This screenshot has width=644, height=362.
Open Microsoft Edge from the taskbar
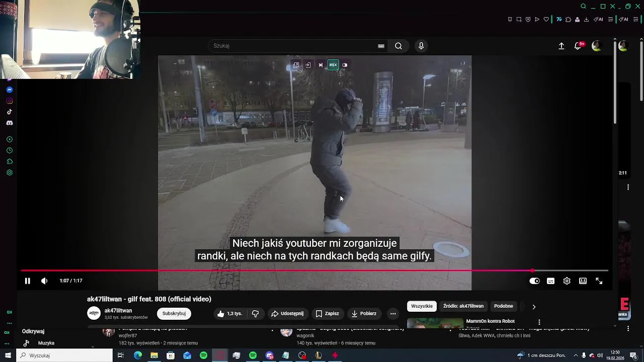tap(137, 355)
